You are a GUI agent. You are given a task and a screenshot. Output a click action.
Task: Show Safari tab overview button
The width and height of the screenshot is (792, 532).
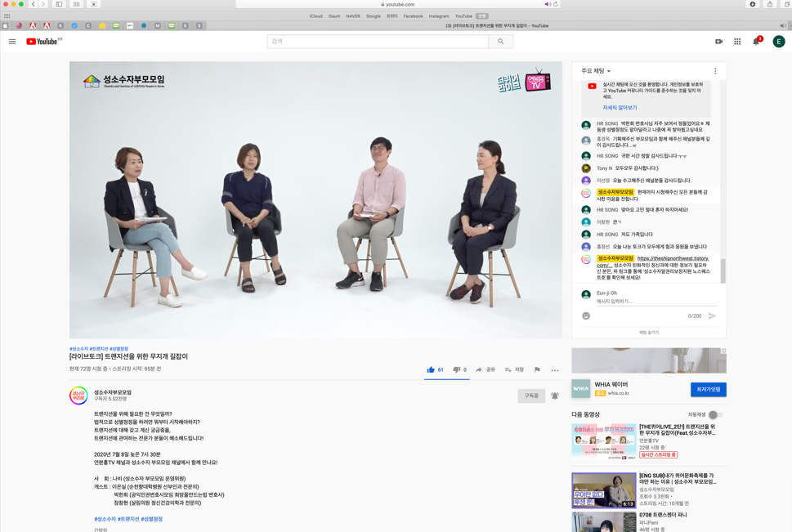(787, 4)
